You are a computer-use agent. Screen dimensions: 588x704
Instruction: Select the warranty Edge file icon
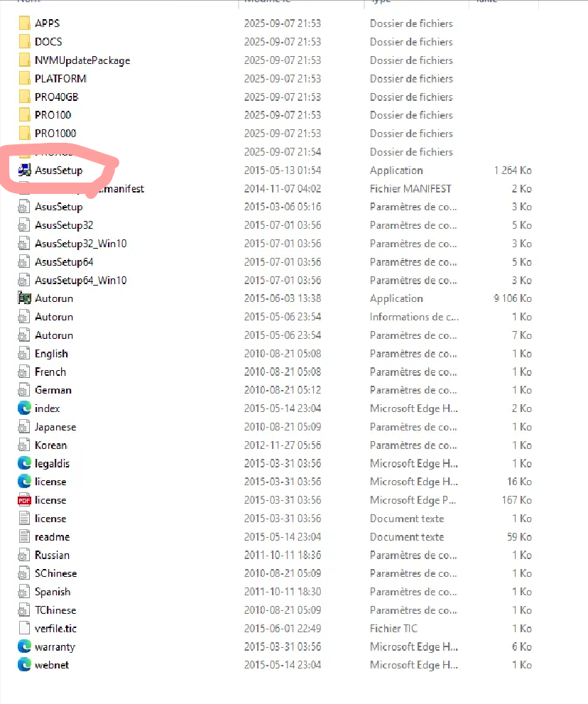click(25, 646)
